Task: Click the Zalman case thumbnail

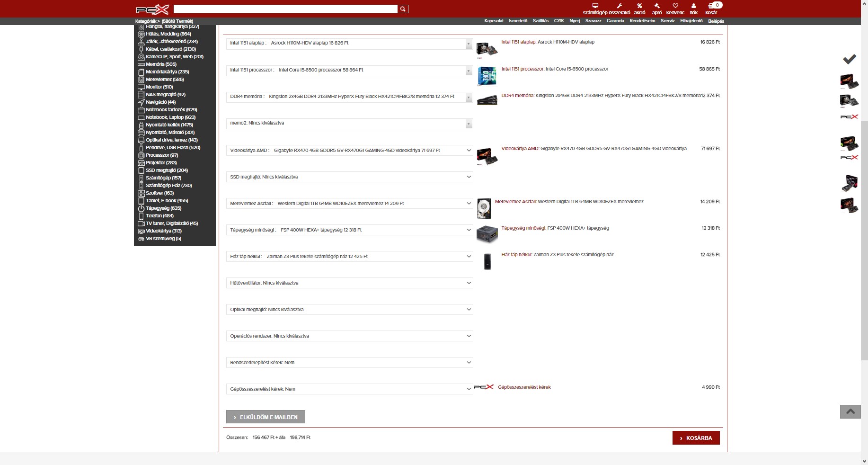Action: pyautogui.click(x=487, y=262)
